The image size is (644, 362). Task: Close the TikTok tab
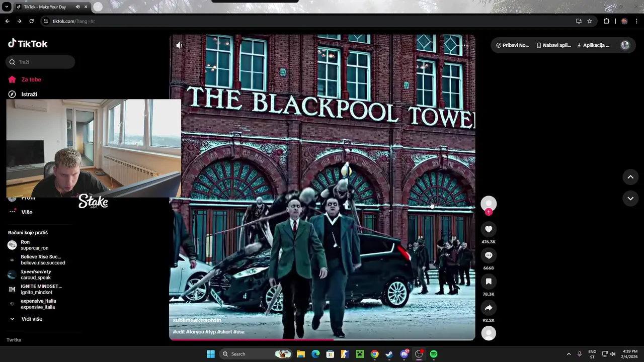tap(86, 7)
